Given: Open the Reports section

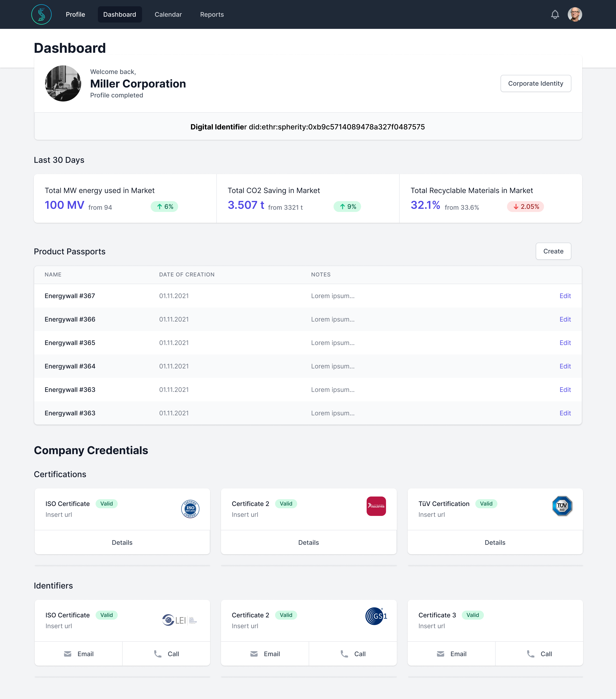Looking at the screenshot, I should pos(212,14).
